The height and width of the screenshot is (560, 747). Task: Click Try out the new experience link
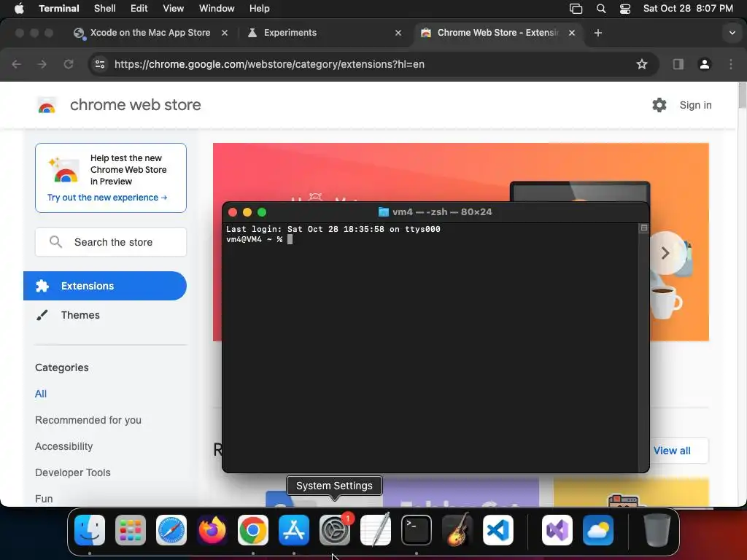(107, 198)
